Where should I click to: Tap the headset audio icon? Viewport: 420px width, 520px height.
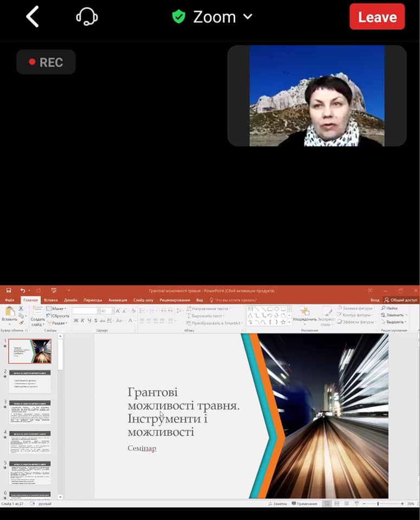[x=87, y=17]
